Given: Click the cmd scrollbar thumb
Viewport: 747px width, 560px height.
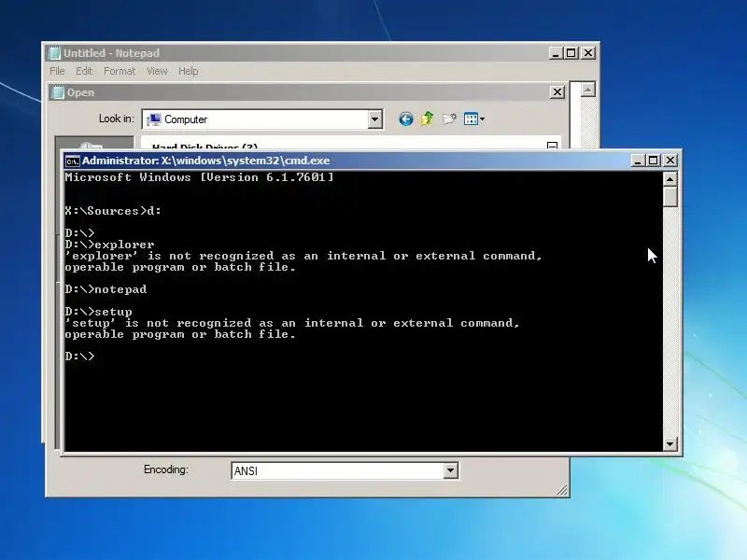Looking at the screenshot, I should pyautogui.click(x=669, y=197).
